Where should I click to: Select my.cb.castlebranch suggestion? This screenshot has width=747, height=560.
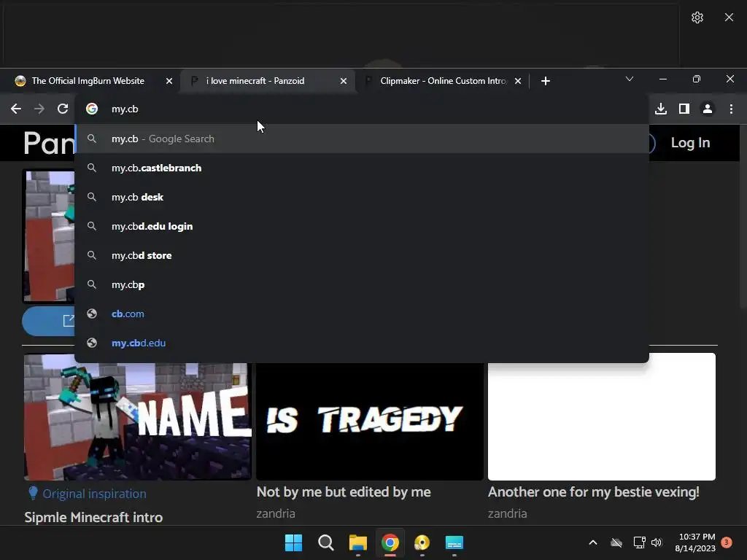(x=362, y=168)
